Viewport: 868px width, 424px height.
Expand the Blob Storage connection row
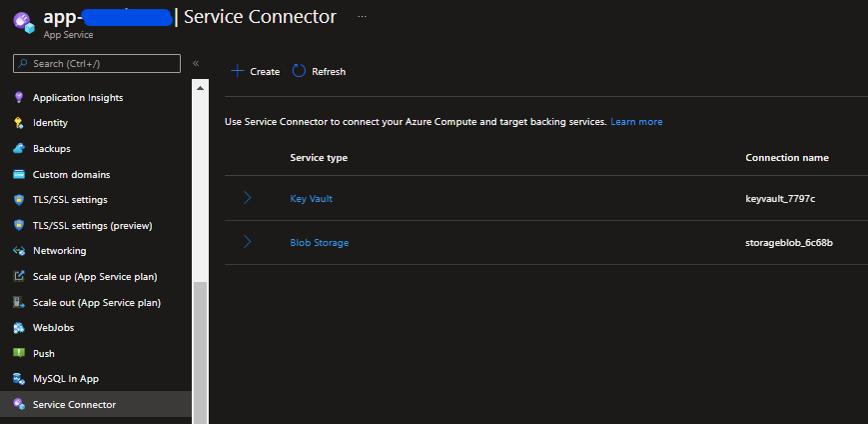(x=248, y=242)
